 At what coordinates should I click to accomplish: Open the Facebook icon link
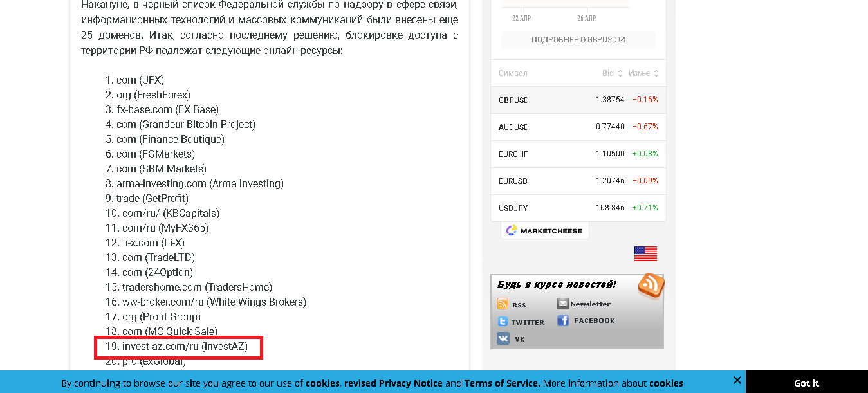(563, 320)
